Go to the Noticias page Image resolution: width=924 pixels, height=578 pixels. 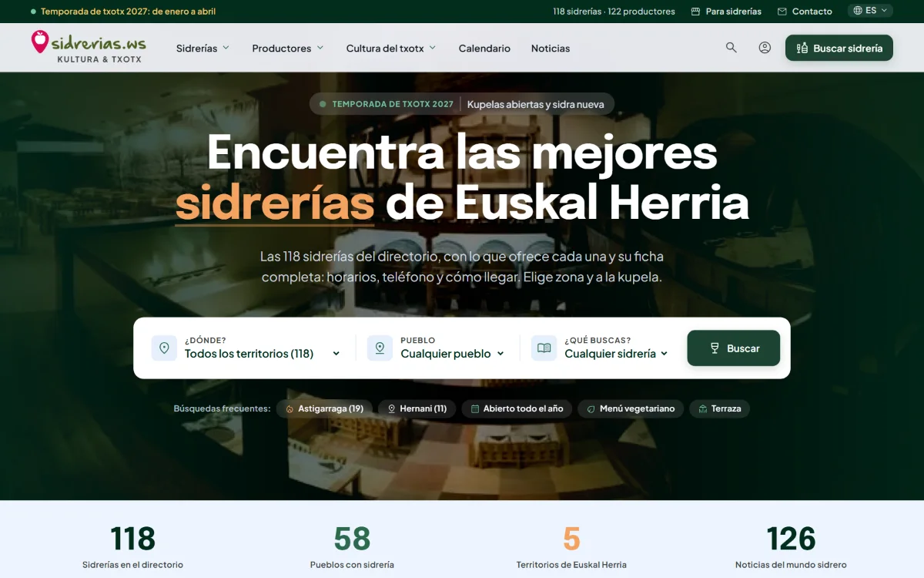(551, 48)
